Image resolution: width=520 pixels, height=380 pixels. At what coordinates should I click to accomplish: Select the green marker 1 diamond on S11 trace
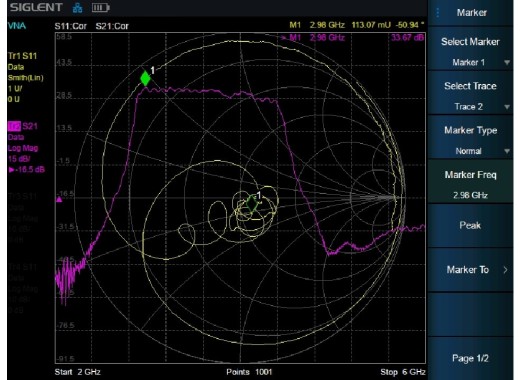click(145, 79)
